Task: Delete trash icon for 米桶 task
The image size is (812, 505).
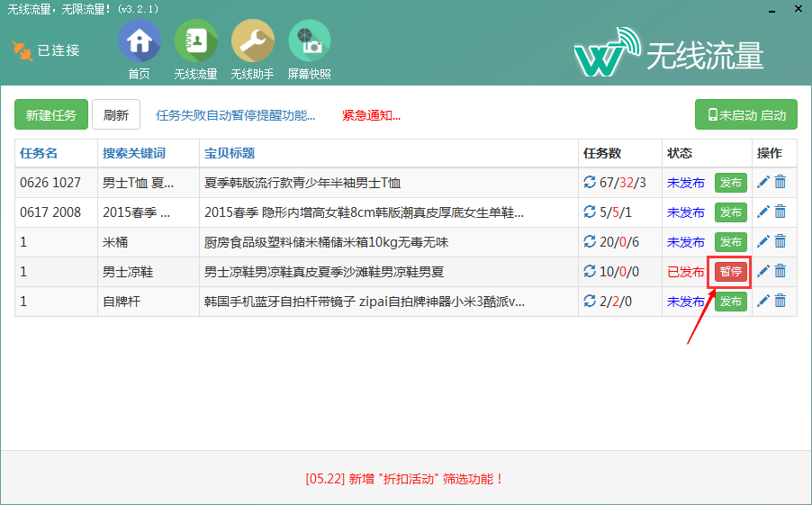Action: coord(780,241)
